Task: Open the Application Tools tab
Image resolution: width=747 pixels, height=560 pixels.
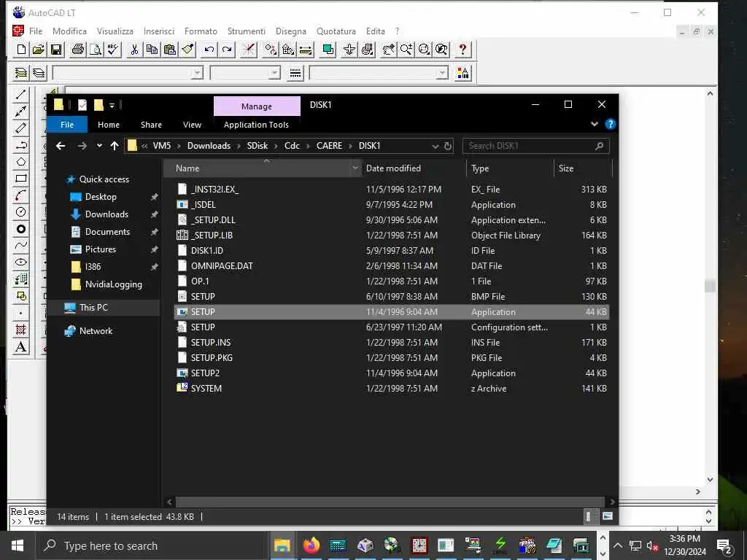Action: [256, 125]
